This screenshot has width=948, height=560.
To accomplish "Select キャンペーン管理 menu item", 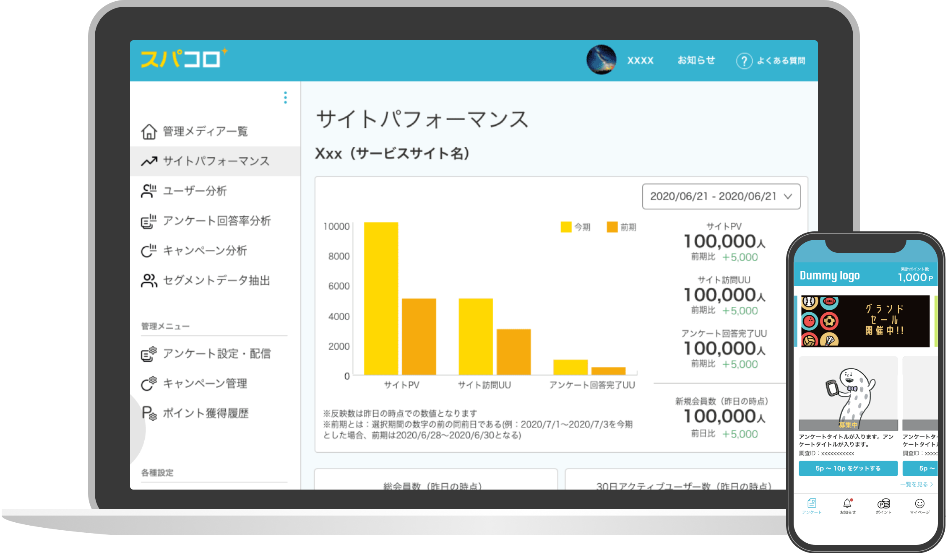I will point(205,384).
